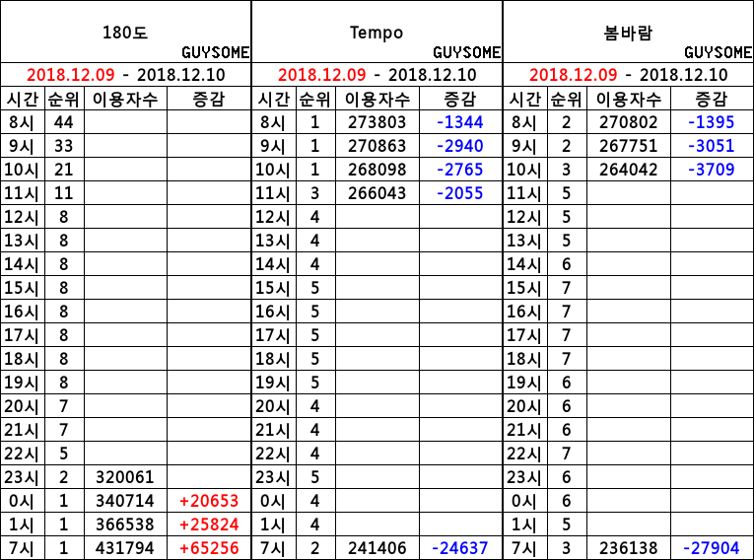Click rank 11 in the 180도 table
This screenshot has width=754, height=560.
click(63, 193)
